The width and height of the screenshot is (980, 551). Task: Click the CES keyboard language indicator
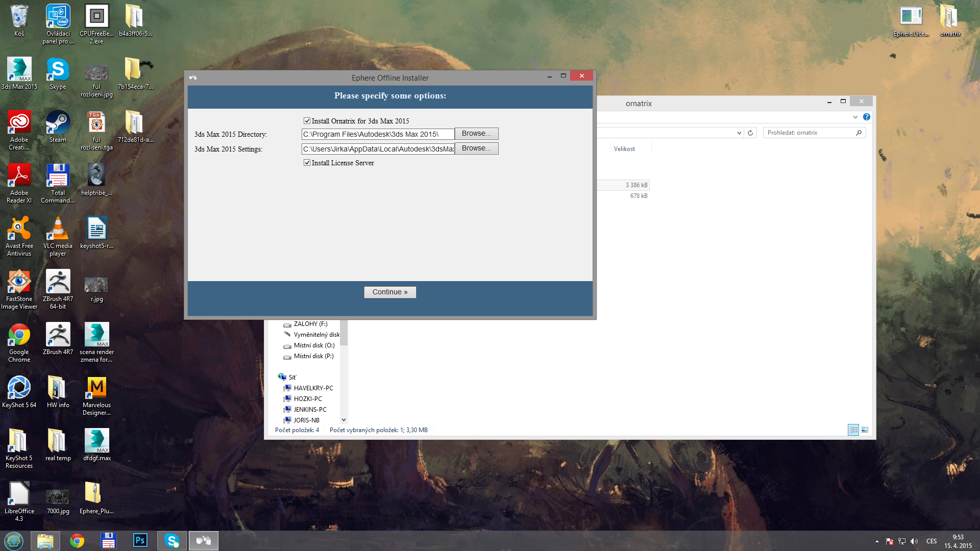932,541
